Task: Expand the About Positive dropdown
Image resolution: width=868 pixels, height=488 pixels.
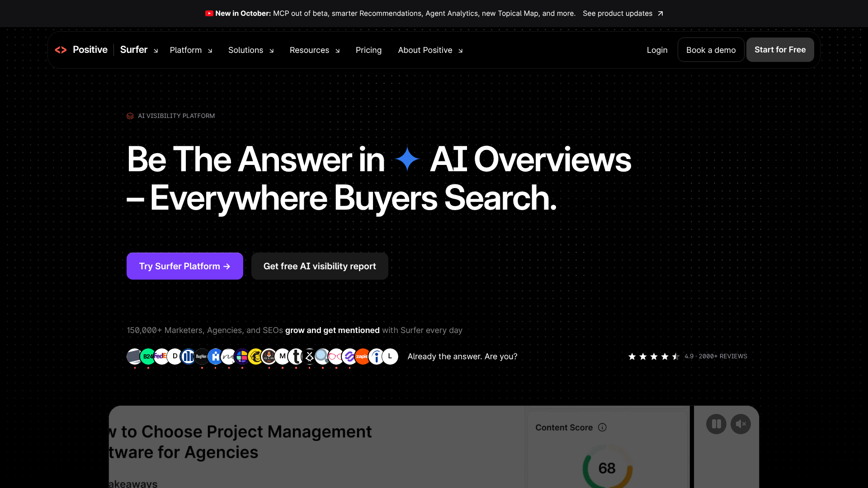Action: click(430, 50)
